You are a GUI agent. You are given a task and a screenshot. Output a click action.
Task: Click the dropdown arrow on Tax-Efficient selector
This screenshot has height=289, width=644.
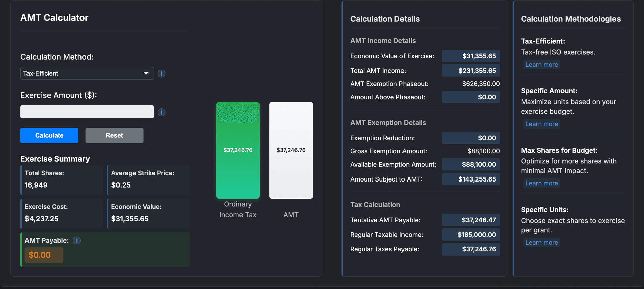(146, 73)
